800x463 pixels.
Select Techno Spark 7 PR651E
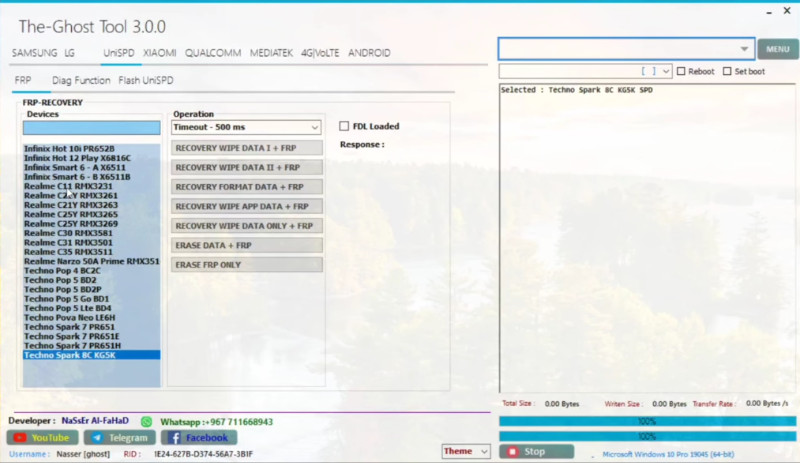click(71, 336)
